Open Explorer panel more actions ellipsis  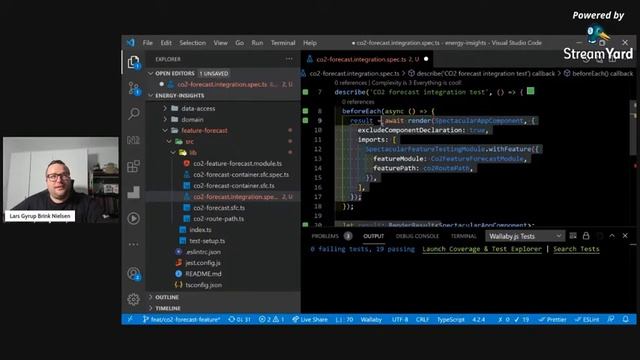(289, 59)
